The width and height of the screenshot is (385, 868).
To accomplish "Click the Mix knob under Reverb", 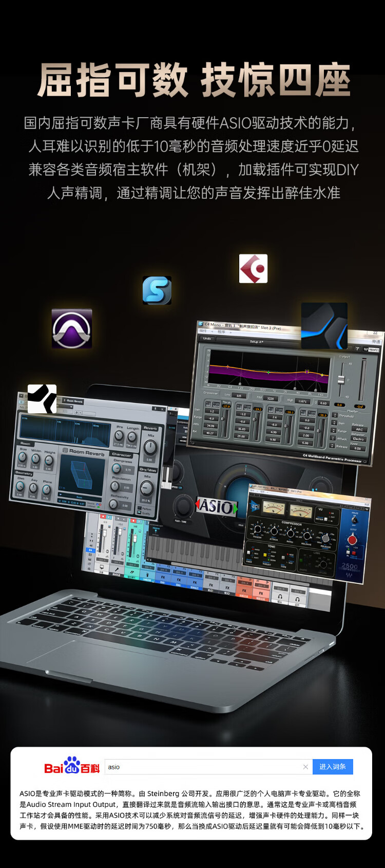I will coord(150,446).
